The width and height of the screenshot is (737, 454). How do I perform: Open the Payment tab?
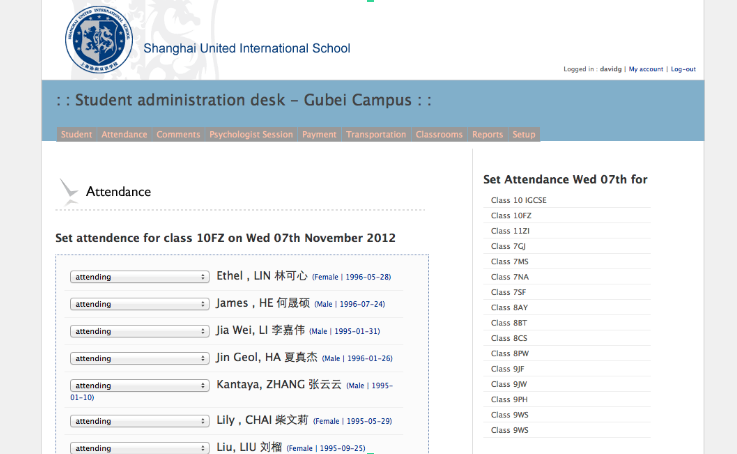(319, 134)
